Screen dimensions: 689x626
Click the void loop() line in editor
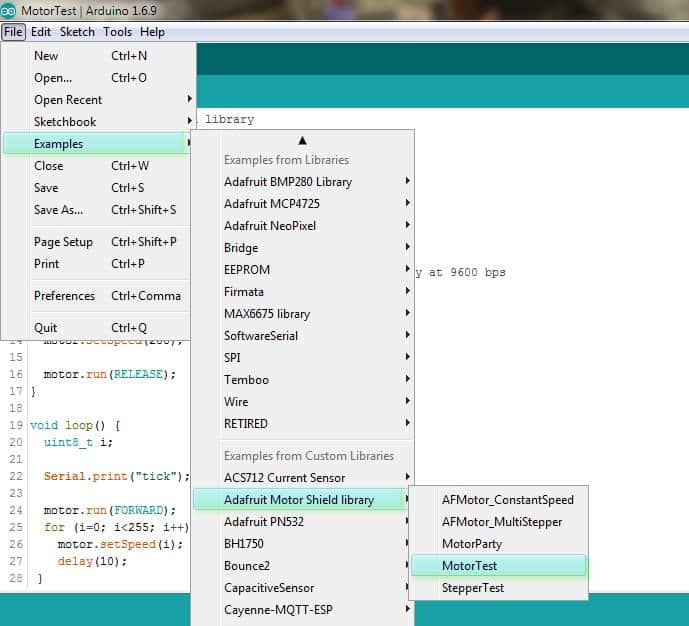(x=75, y=425)
